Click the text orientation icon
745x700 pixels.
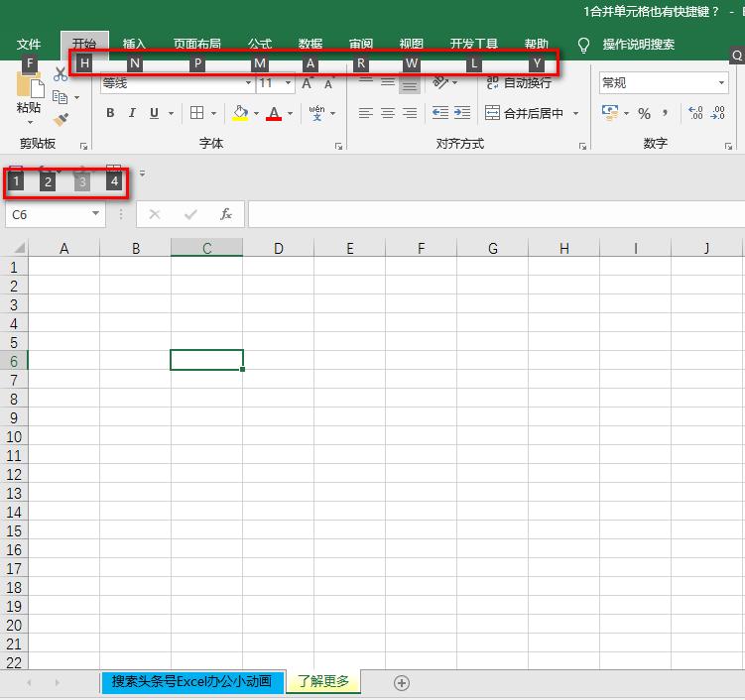click(440, 82)
